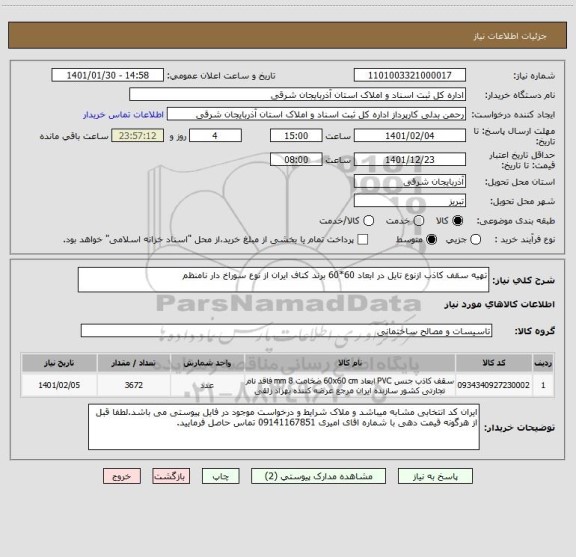Select the خدمت radio button
Screen dimensions: 576x557
(x=419, y=220)
